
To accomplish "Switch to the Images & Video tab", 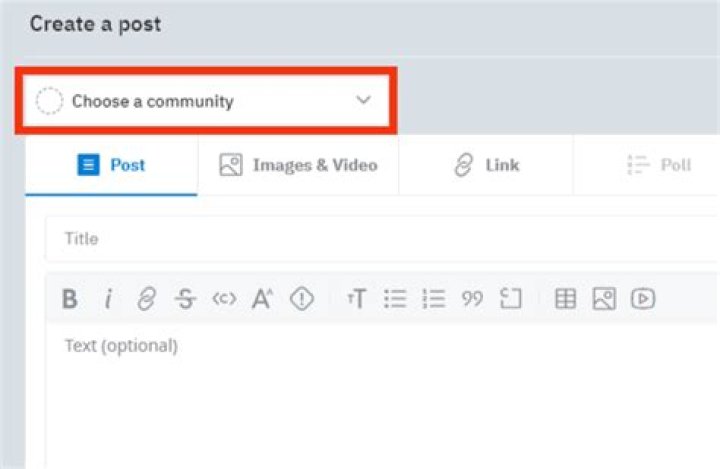I will pyautogui.click(x=298, y=165).
